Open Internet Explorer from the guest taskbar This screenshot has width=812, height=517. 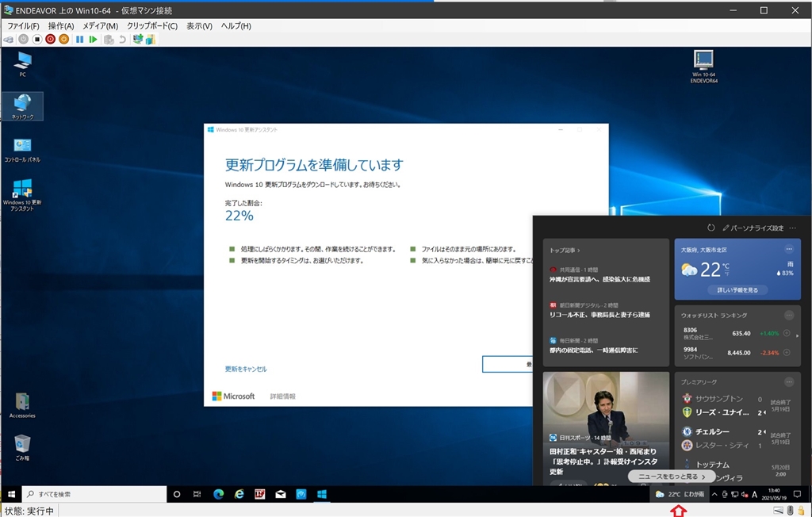tap(239, 494)
